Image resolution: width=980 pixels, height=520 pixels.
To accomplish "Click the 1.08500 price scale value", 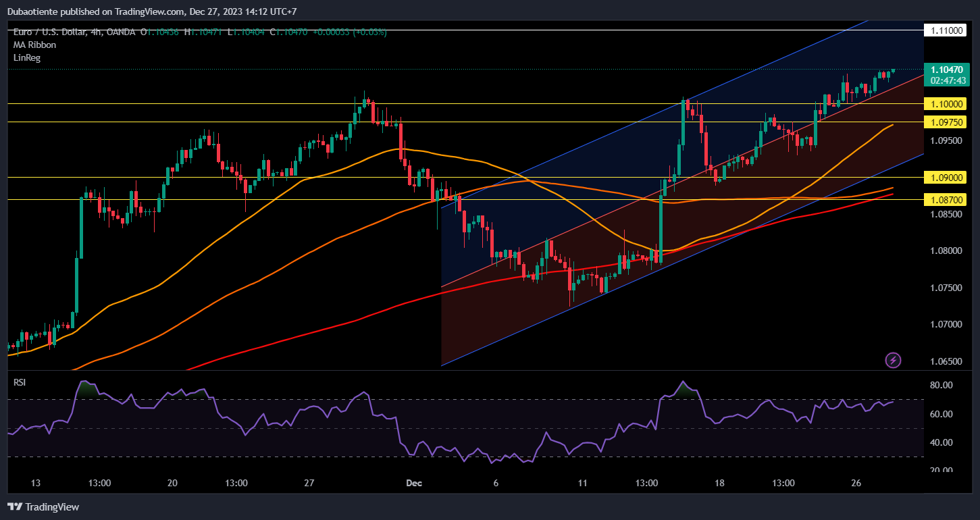I will pyautogui.click(x=948, y=214).
